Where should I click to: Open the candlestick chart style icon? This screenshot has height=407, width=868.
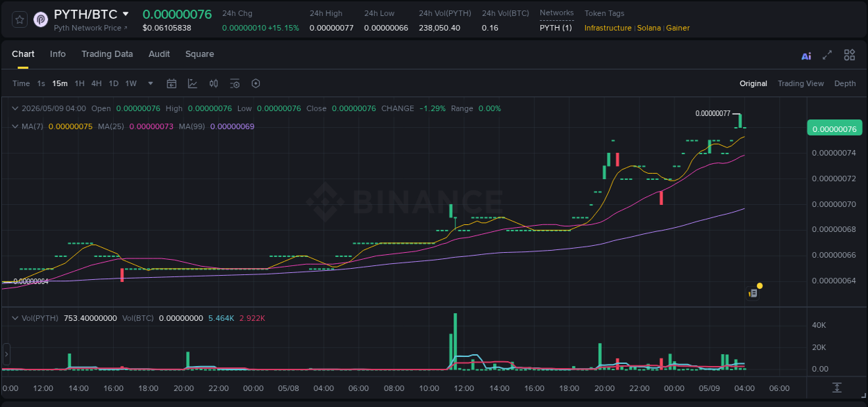(214, 83)
